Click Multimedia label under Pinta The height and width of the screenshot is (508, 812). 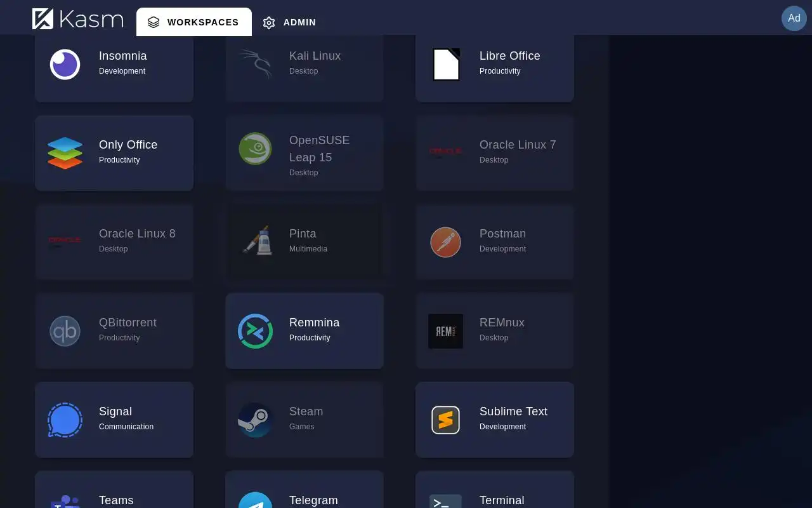click(308, 249)
